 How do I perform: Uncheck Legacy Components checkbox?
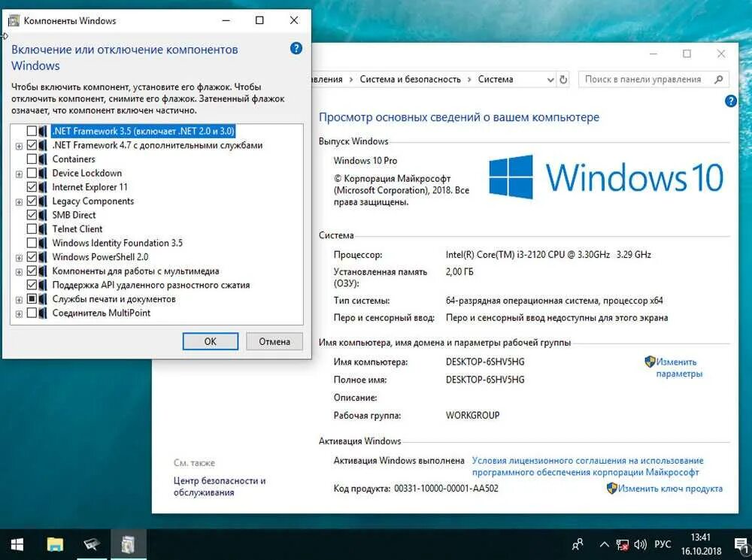tap(32, 201)
